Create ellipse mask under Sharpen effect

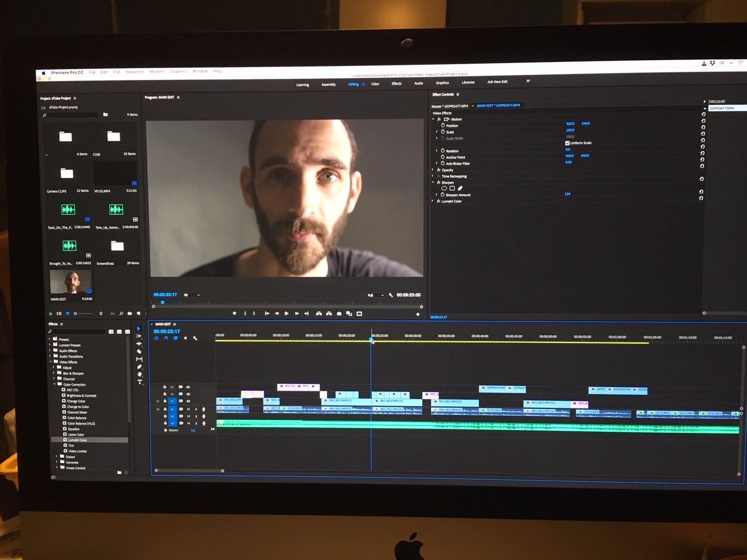pos(444,188)
